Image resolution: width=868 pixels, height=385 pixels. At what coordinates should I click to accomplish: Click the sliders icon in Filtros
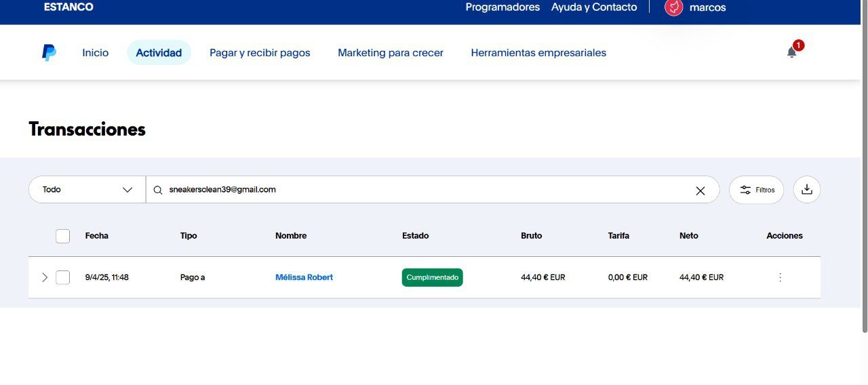(x=745, y=190)
